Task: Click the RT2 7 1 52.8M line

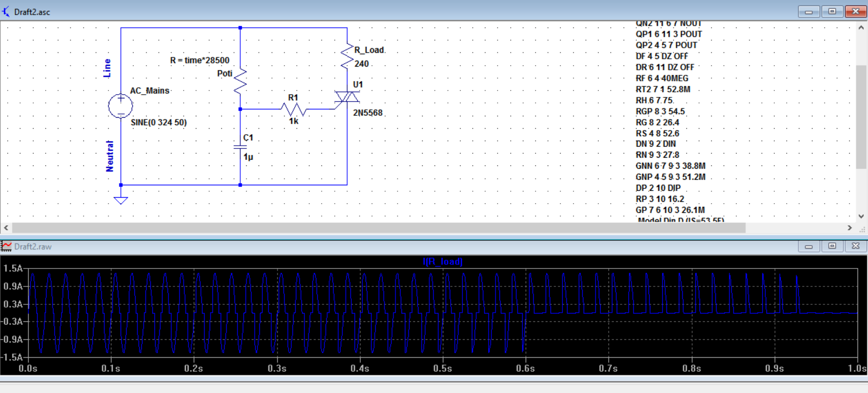Action: pos(663,89)
